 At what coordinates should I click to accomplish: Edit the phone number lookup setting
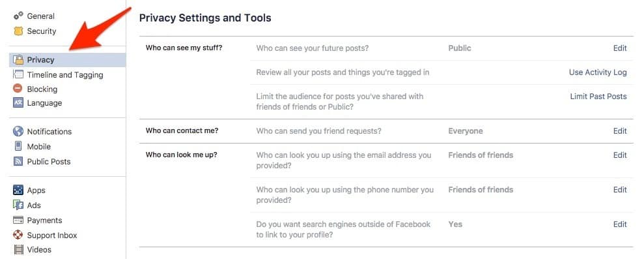(620, 190)
